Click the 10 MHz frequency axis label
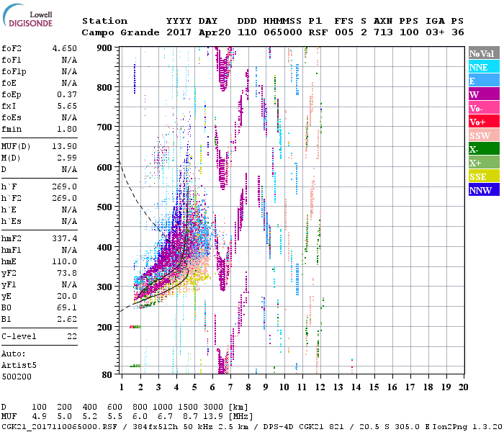Screen dimensions: 504x432 click(284, 387)
